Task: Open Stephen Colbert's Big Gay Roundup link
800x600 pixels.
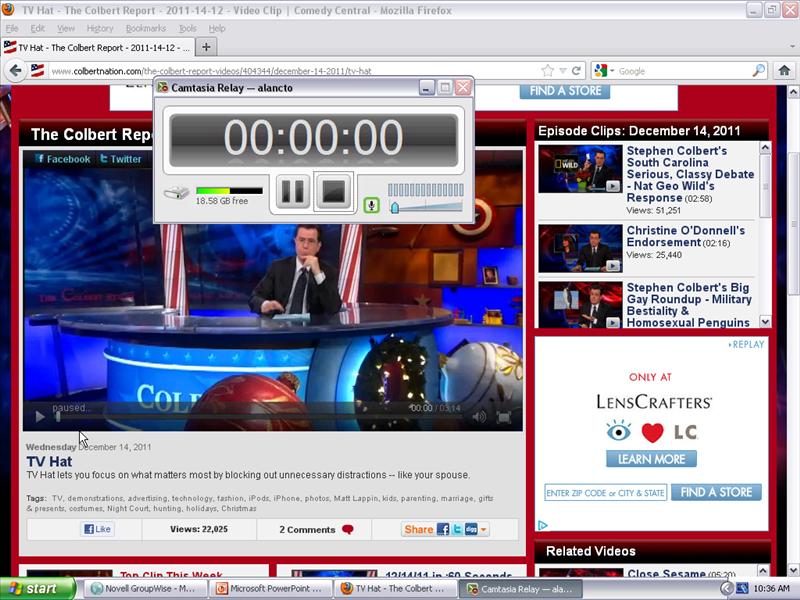Action: [689, 305]
